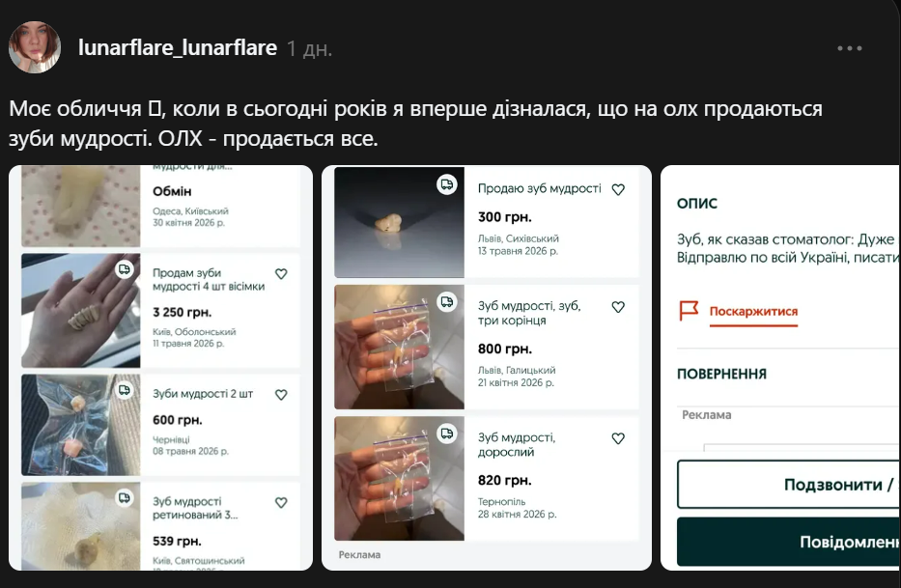Open listing title 'Продам зуби мудрості 4 шт вісімки'
Image resolution: width=901 pixels, height=588 pixels.
[209, 279]
